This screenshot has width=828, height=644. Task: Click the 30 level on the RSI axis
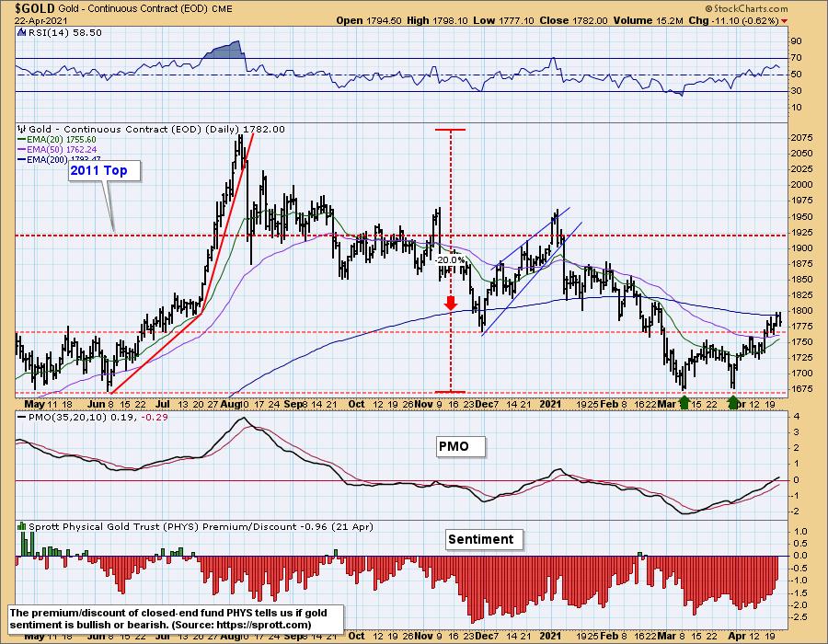[x=796, y=91]
